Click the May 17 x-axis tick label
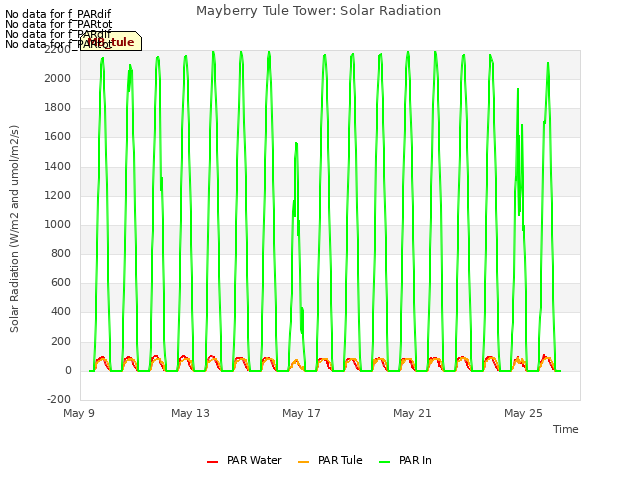The width and height of the screenshot is (640, 480). [301, 413]
